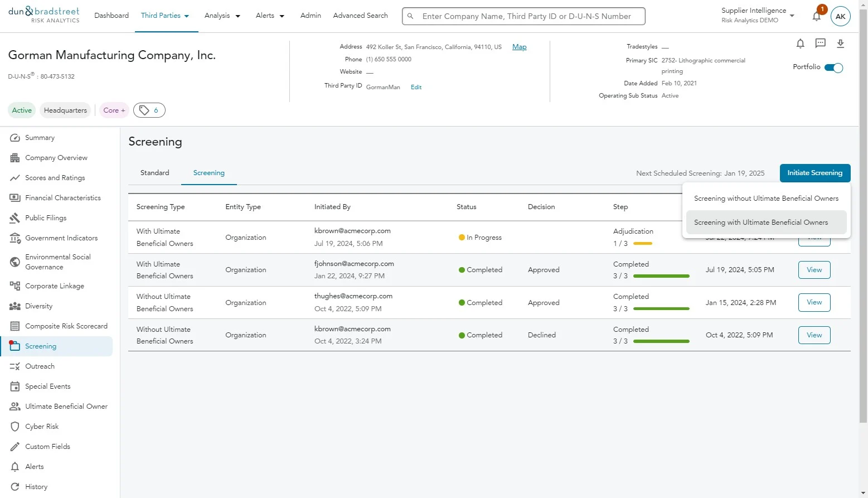The height and width of the screenshot is (498, 868).
Task: Switch to the Standard tab
Action: (154, 173)
